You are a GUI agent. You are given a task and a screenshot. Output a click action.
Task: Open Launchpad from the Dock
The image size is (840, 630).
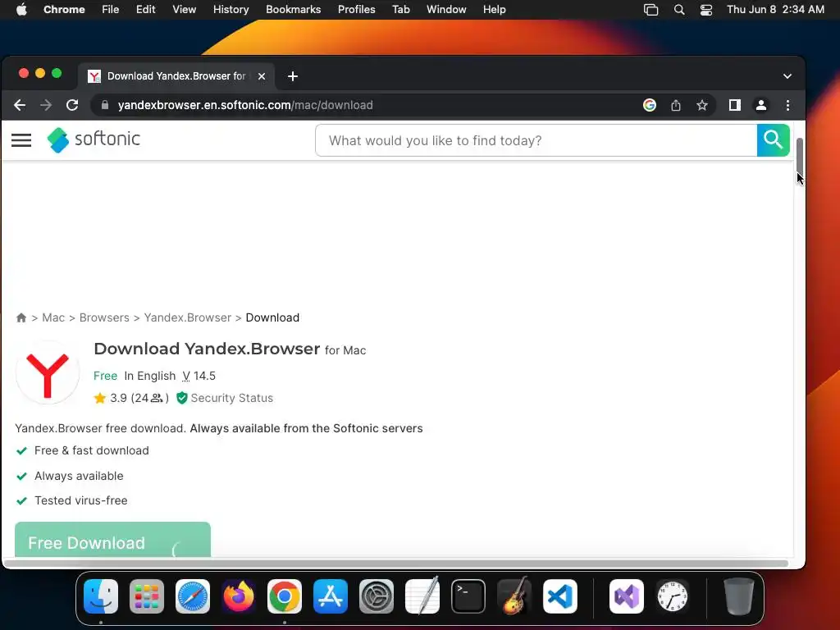[147, 596]
